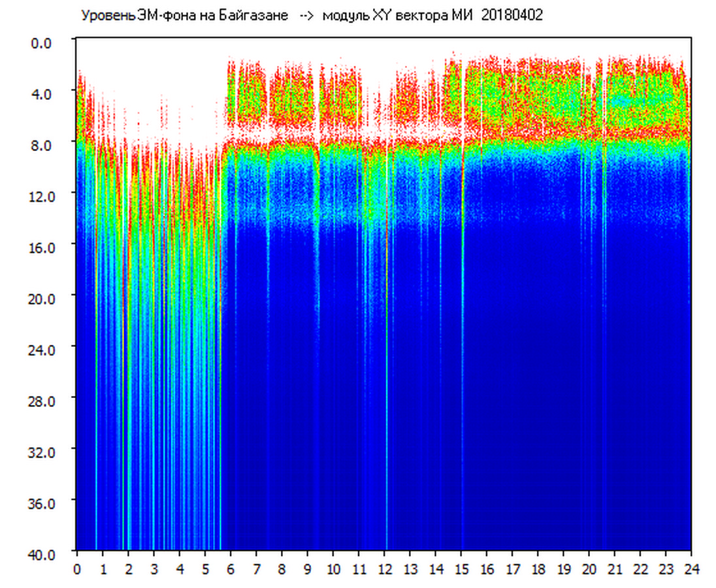Select the hour 6 tick label
This screenshot has height=588, width=716.
pos(231,569)
